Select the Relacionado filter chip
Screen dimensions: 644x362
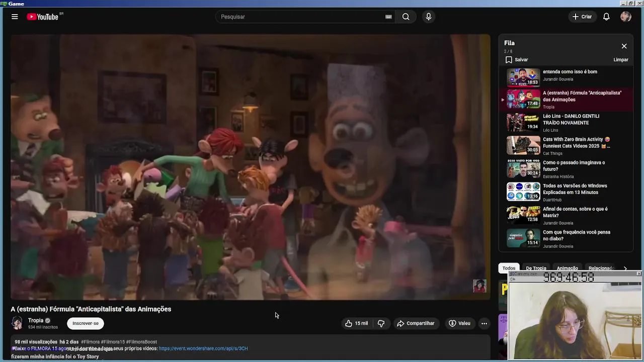(x=601, y=268)
